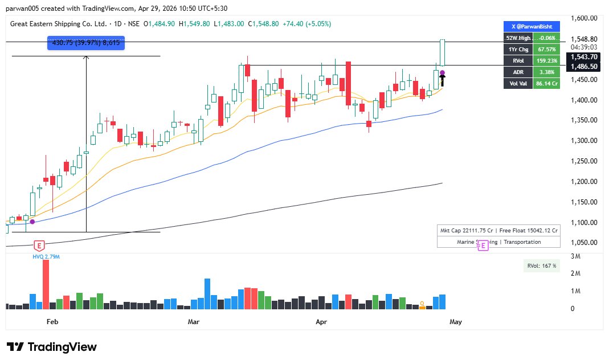The height and width of the screenshot is (364, 609).
Task: Click the RVol value 159.23%
Action: click(x=546, y=60)
